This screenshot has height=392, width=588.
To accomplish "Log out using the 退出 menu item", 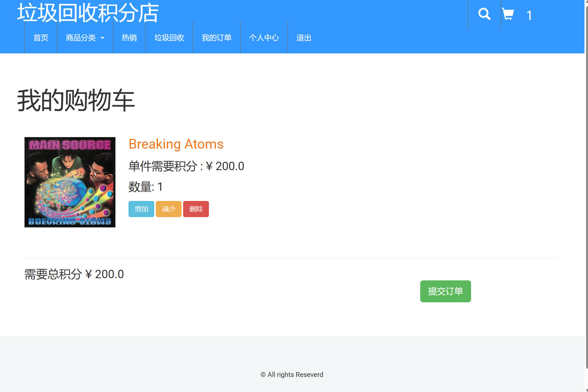I will (303, 38).
